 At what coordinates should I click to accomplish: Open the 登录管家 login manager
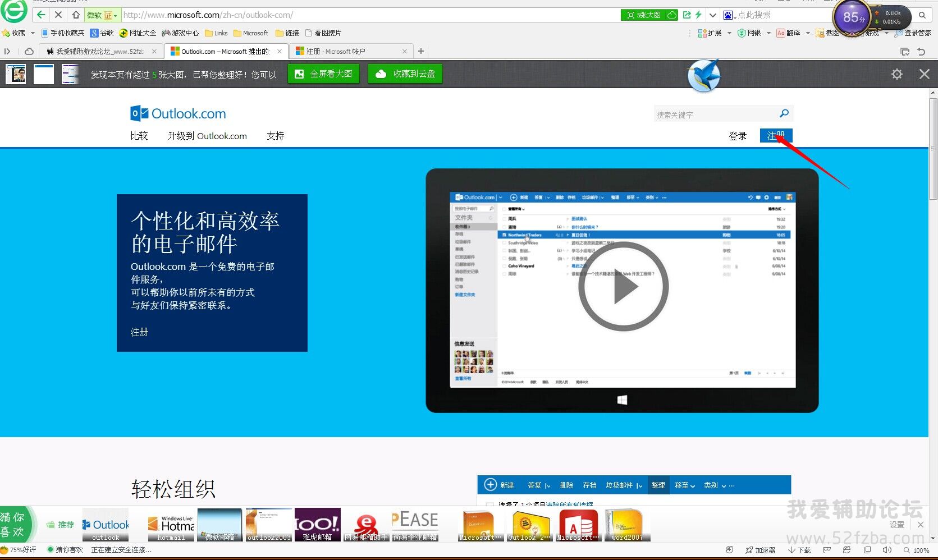(913, 33)
